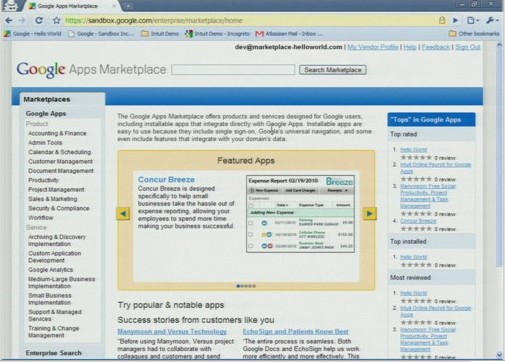Open the wrench settings menu
This screenshot has height=362, width=505.
[x=492, y=20]
